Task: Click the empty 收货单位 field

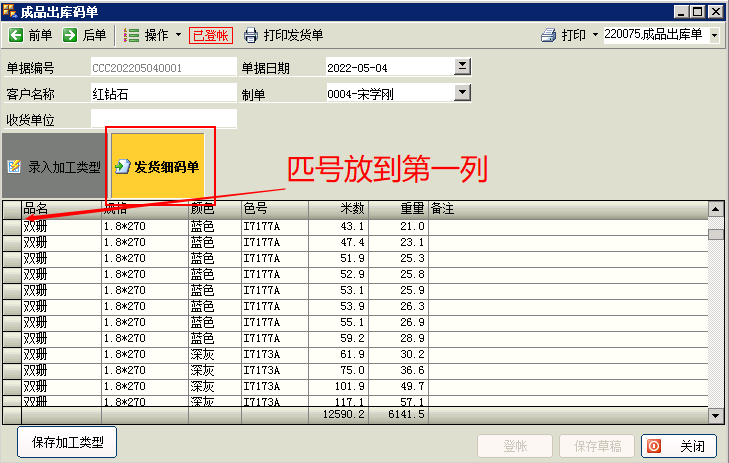Action: pos(164,119)
